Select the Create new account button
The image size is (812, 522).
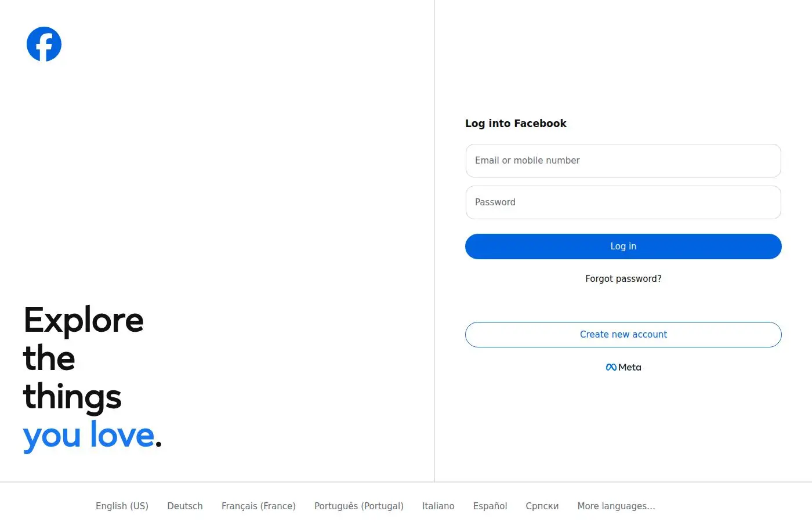pos(623,335)
